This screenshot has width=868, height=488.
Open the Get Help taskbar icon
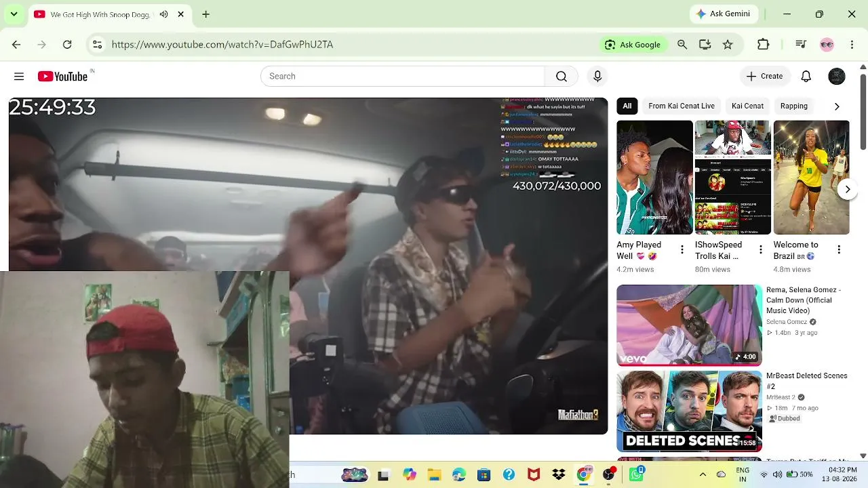509,475
